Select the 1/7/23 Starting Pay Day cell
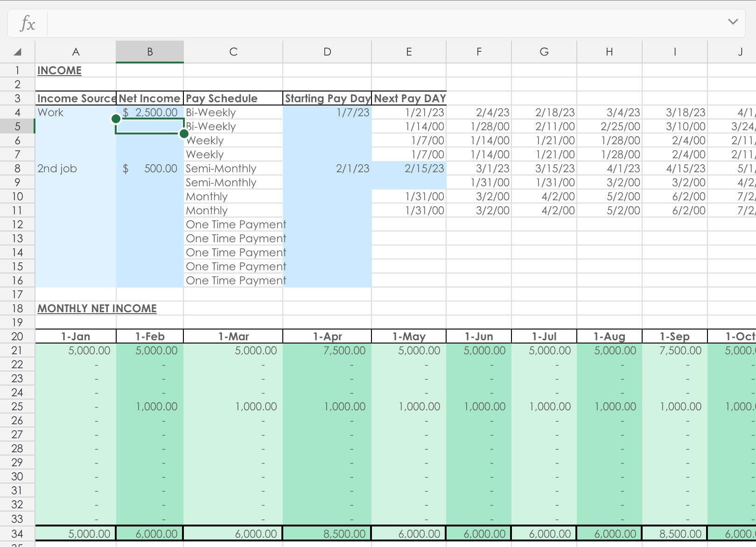This screenshot has width=756, height=547. 327,112
